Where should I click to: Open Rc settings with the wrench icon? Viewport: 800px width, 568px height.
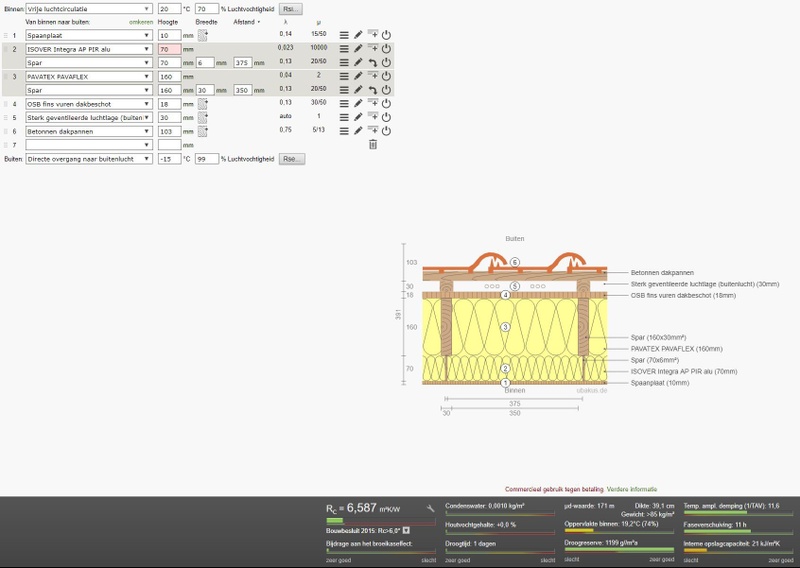(431, 508)
